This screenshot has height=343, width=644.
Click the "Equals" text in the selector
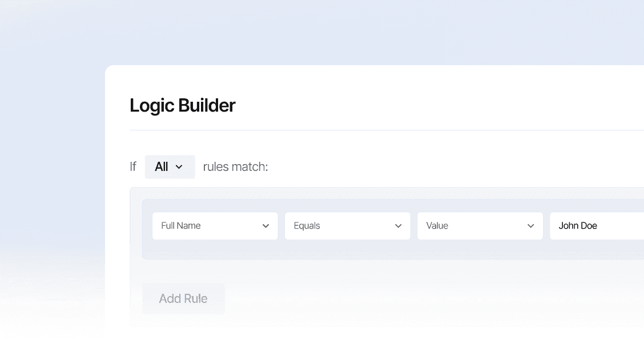click(x=307, y=226)
